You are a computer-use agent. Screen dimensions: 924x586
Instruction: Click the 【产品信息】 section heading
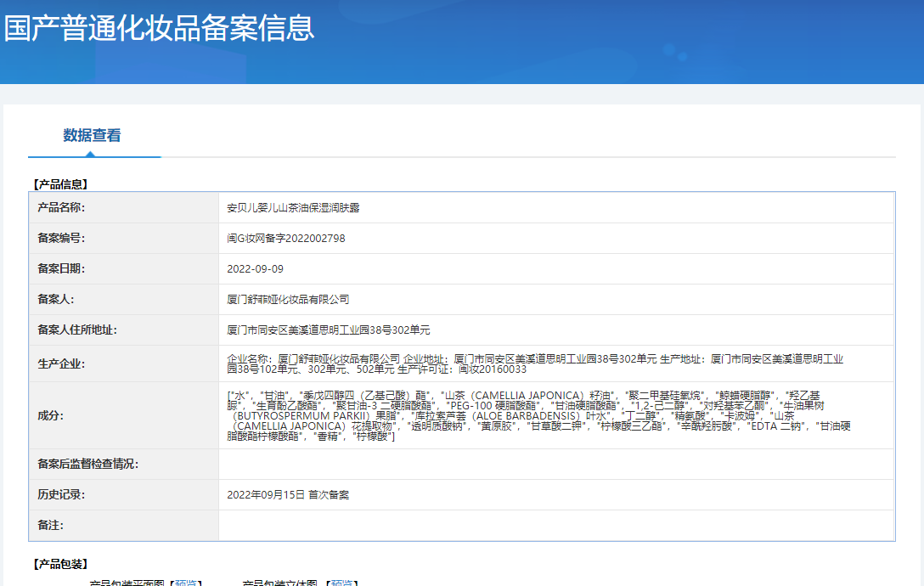tap(59, 184)
